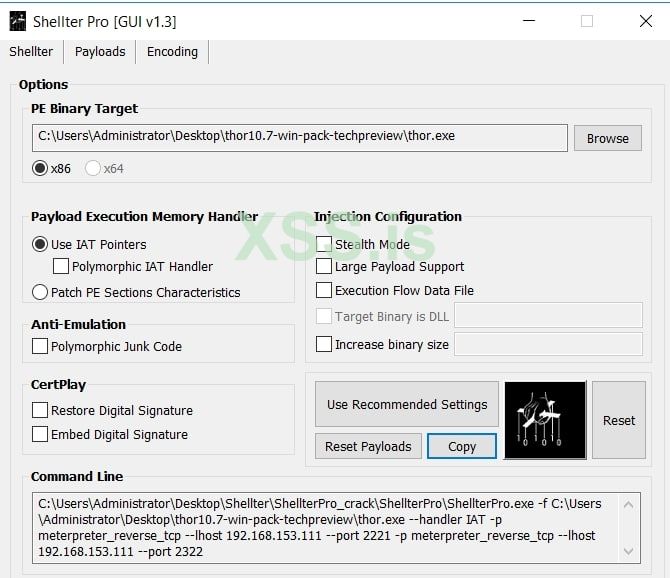Click the Shellter Pro [GUI v1.3] title text
This screenshot has height=578, width=670.
pyautogui.click(x=105, y=22)
